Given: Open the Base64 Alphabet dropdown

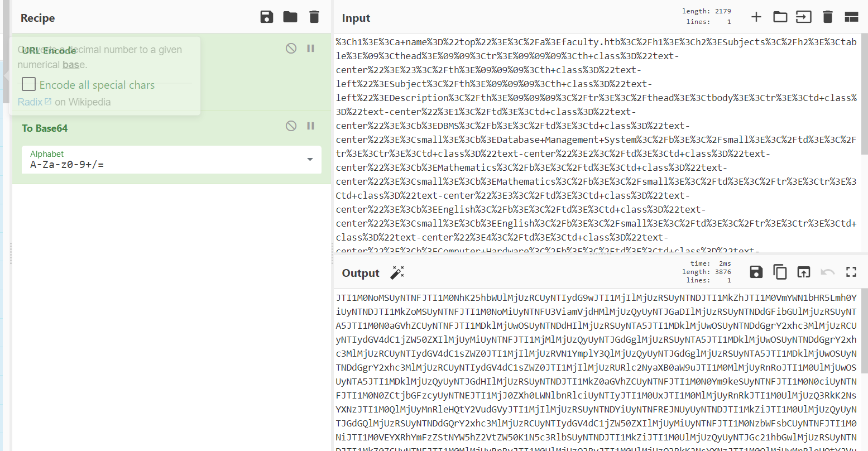Looking at the screenshot, I should [310, 160].
